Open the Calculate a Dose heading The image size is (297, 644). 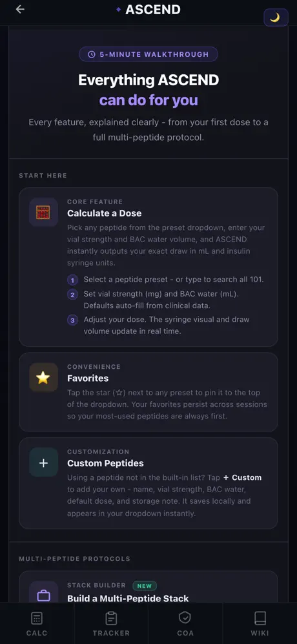click(105, 213)
